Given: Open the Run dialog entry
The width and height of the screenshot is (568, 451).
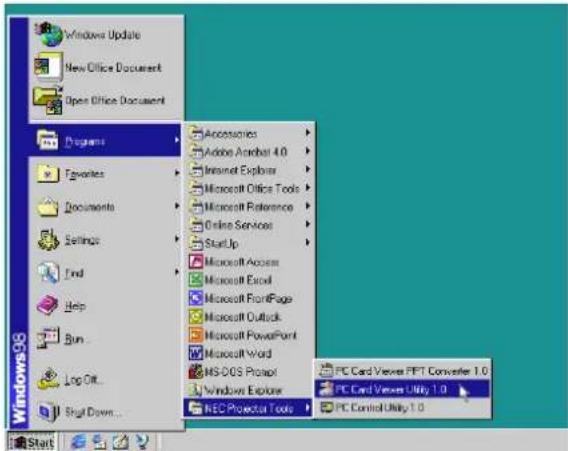Looking at the screenshot, I should (105, 339).
